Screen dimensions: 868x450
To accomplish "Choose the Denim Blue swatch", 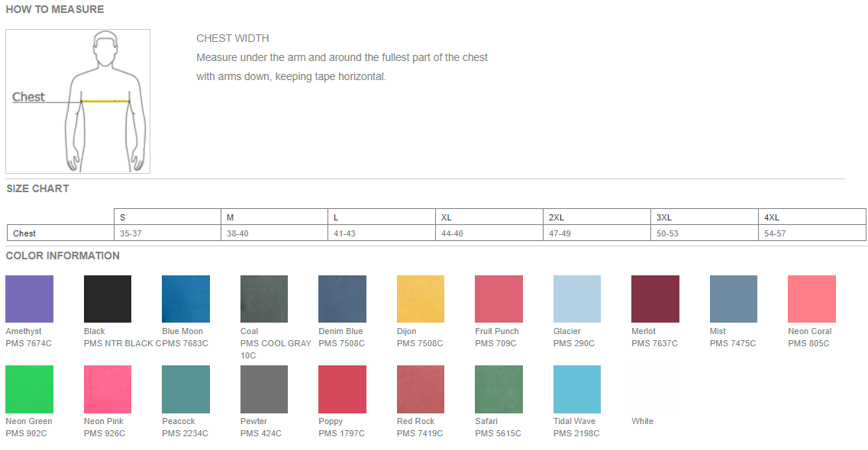I will [x=342, y=299].
